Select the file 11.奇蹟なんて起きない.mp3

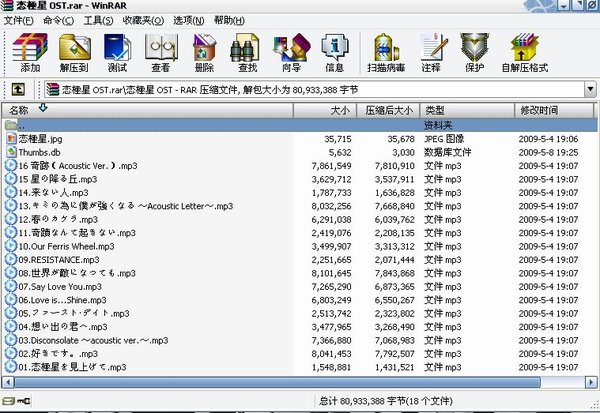77,233
